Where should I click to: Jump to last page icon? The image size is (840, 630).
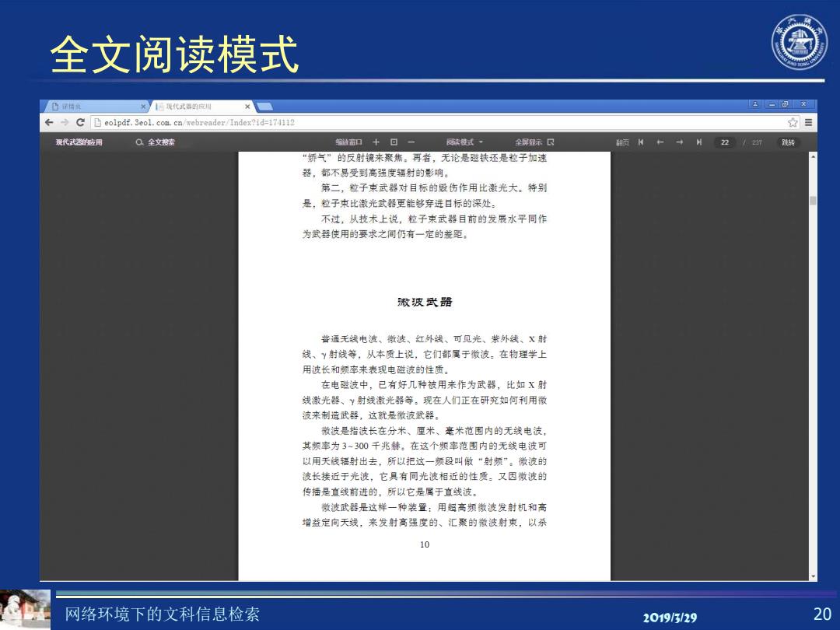click(698, 142)
